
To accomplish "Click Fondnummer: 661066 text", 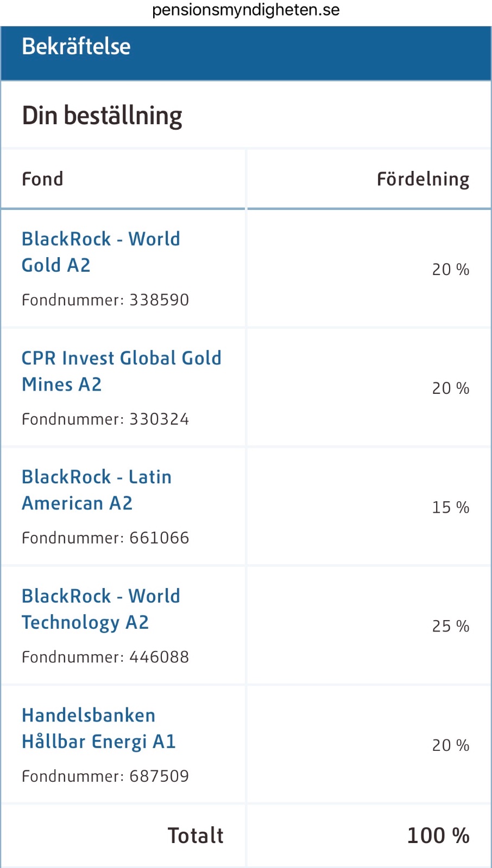I will (x=105, y=538).
